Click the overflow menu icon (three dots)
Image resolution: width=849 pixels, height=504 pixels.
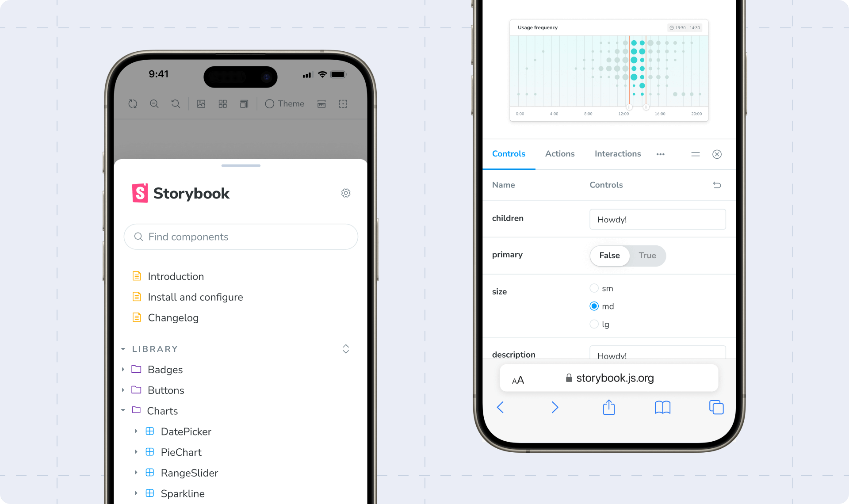point(661,154)
